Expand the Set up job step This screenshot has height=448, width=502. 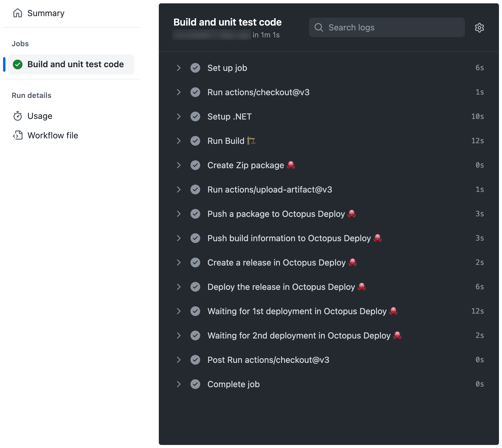179,68
